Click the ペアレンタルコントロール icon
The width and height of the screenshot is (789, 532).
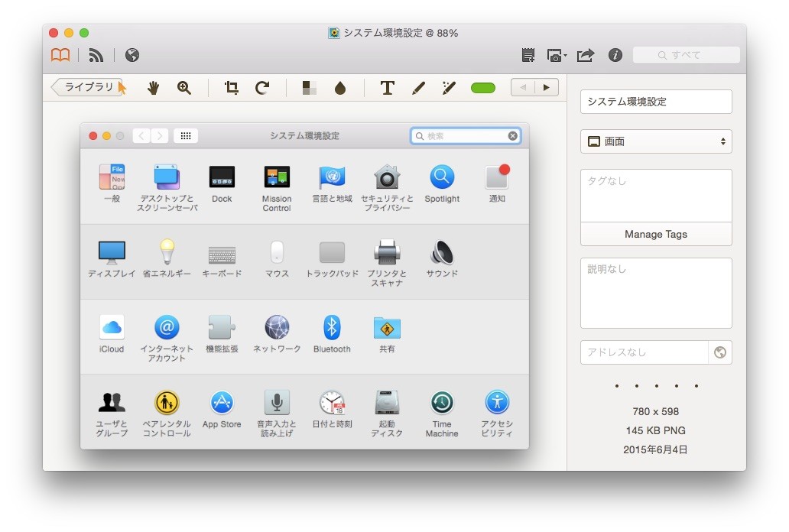(167, 403)
